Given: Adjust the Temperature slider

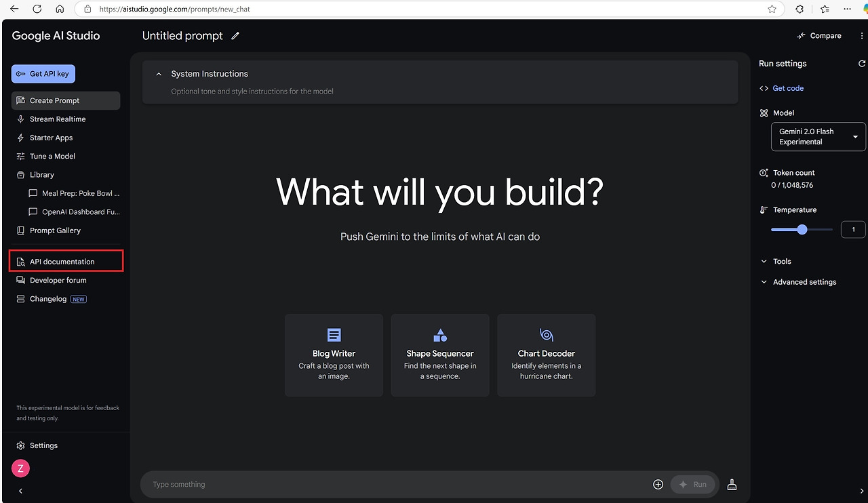Looking at the screenshot, I should pyautogui.click(x=802, y=230).
